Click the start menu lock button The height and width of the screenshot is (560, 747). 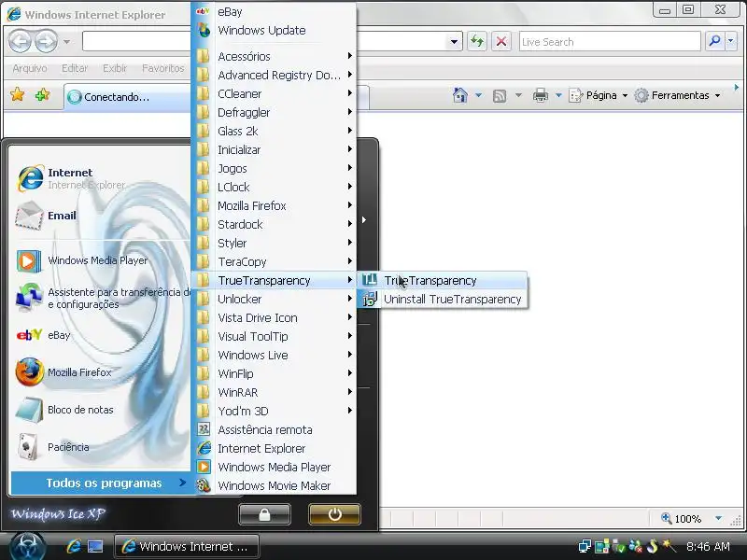264,514
